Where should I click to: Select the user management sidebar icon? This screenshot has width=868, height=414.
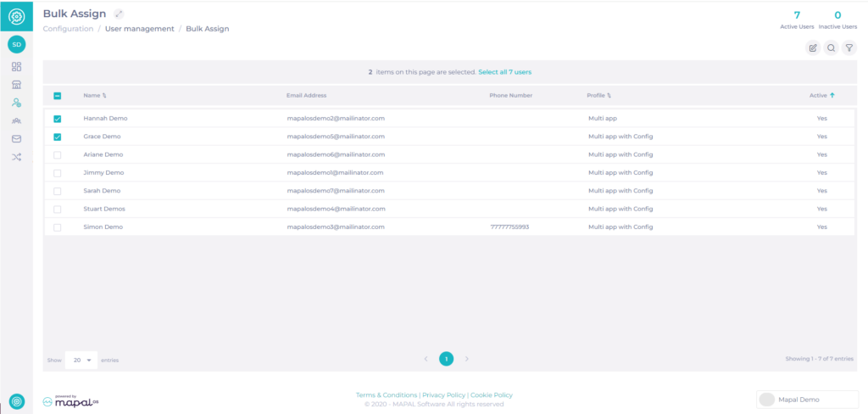pos(17,103)
